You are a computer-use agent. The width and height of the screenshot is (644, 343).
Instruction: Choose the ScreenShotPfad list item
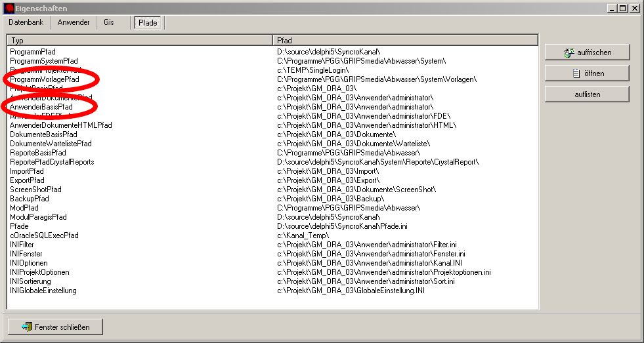tap(35, 189)
